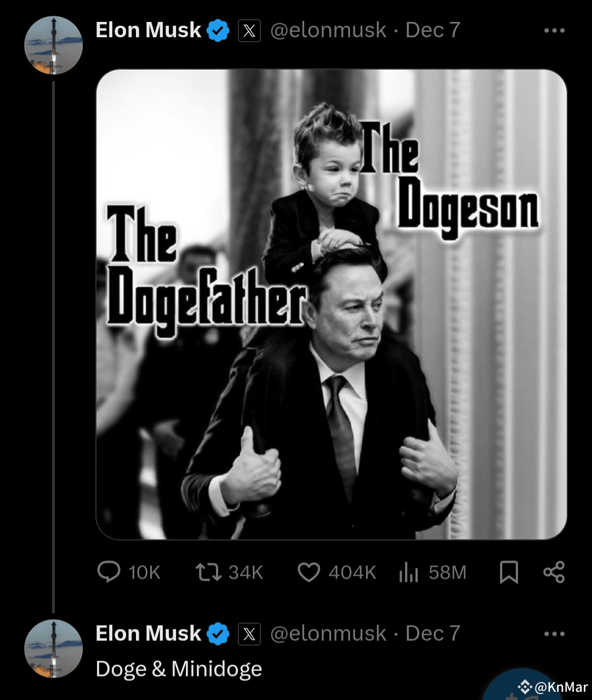592x700 pixels.
Task: Click the verified badge on the 'Doge & Minidoge' post
Action: click(218, 634)
